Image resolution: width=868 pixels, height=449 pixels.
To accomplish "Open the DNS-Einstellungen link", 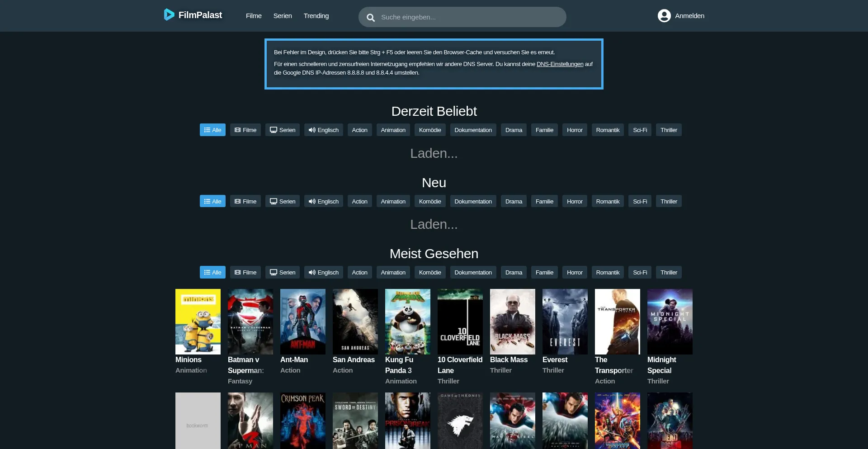I will (x=560, y=64).
